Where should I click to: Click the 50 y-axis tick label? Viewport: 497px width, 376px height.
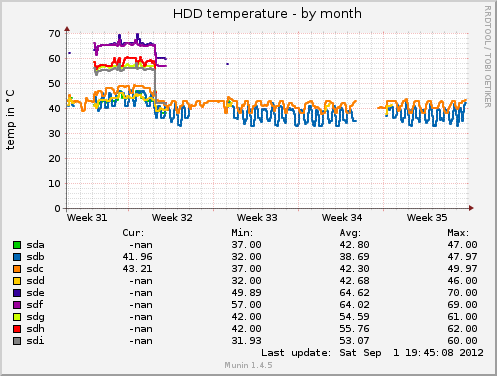click(54, 84)
